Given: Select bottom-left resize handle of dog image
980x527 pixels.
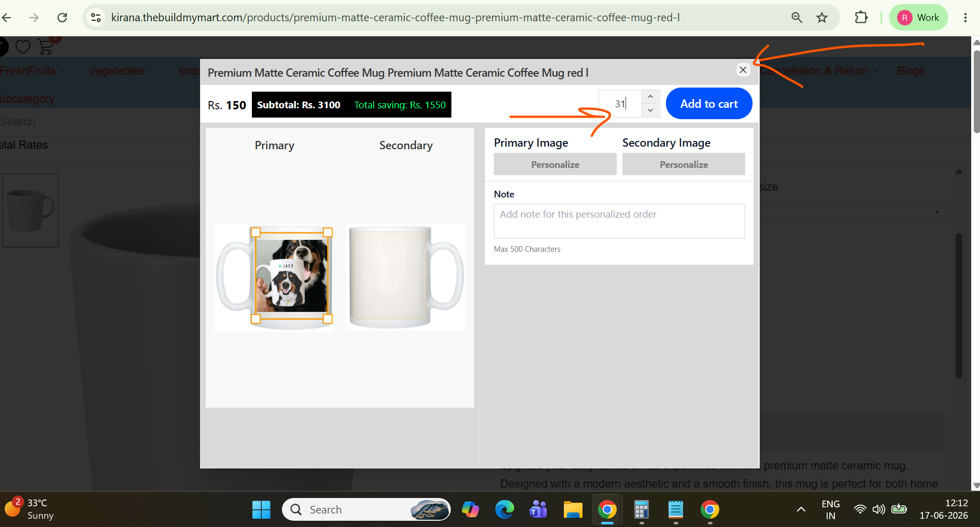Looking at the screenshot, I should pyautogui.click(x=255, y=319).
